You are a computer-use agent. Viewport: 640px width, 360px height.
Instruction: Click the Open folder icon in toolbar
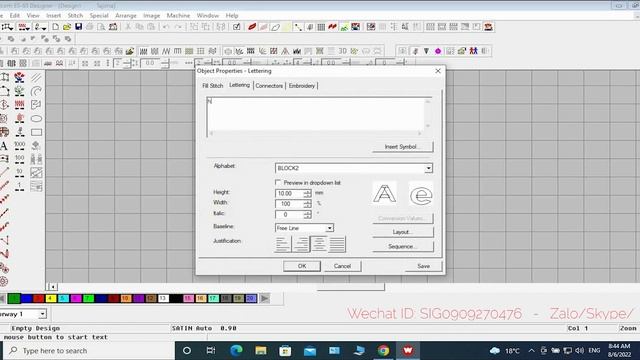pyautogui.click(x=67, y=27)
